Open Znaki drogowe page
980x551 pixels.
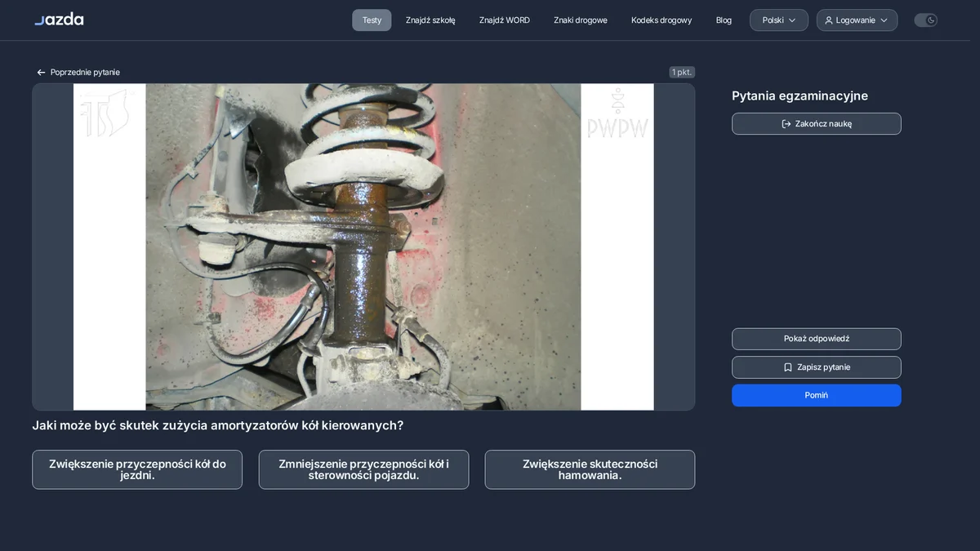pos(581,20)
